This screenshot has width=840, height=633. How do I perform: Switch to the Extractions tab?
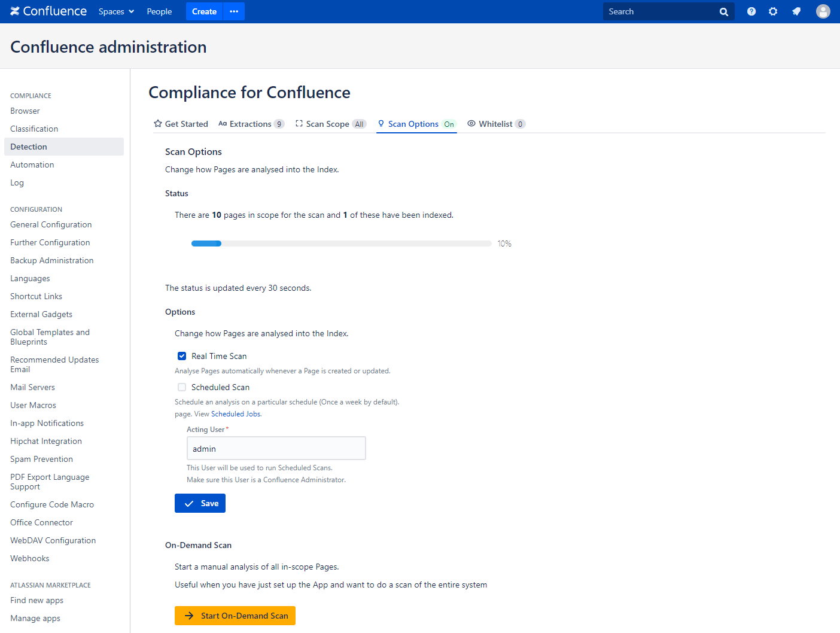click(x=251, y=124)
